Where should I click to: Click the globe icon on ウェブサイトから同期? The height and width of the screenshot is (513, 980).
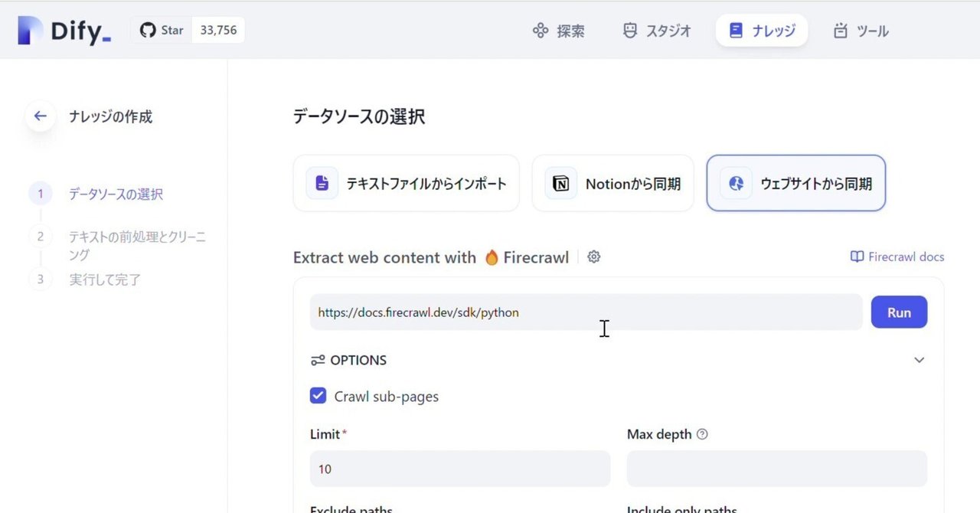(x=736, y=183)
